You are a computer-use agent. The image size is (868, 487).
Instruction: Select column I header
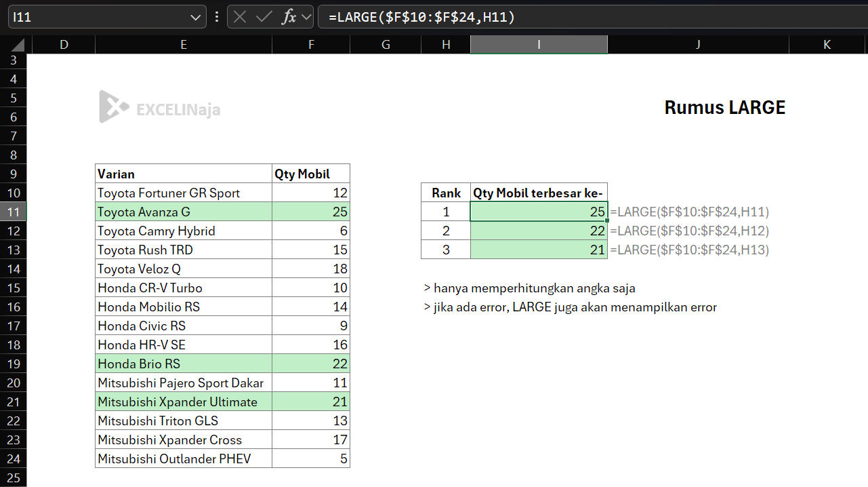(539, 45)
